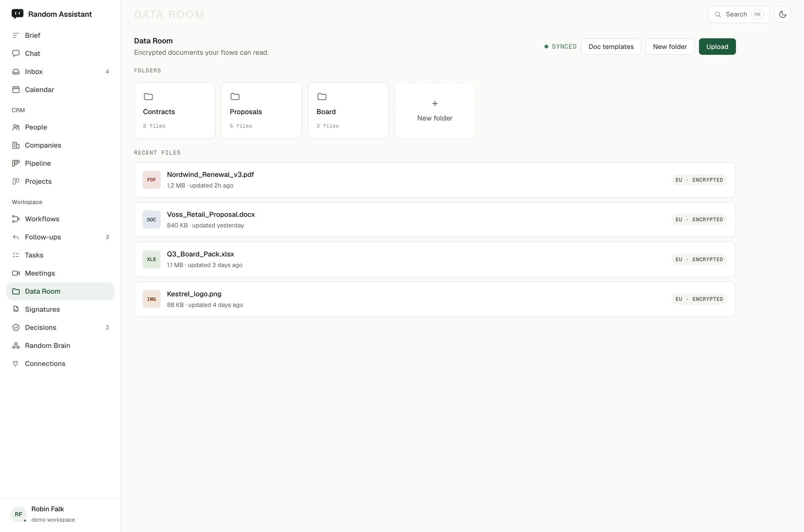Click the PDF badge for Nordwind_Renewal_v3
The height and width of the screenshot is (532, 804).
point(151,180)
